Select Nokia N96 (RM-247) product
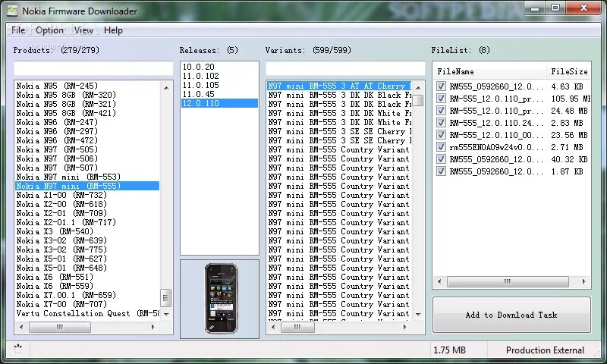 click(87, 122)
